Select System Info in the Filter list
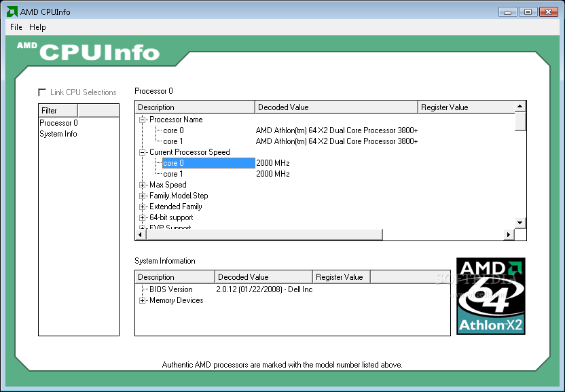565x392 pixels. tap(58, 134)
